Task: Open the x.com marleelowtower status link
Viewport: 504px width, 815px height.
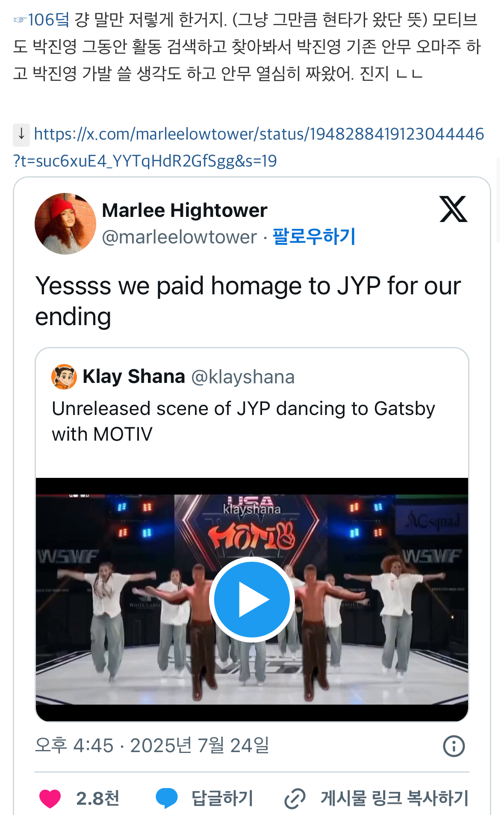Action: pos(258,134)
